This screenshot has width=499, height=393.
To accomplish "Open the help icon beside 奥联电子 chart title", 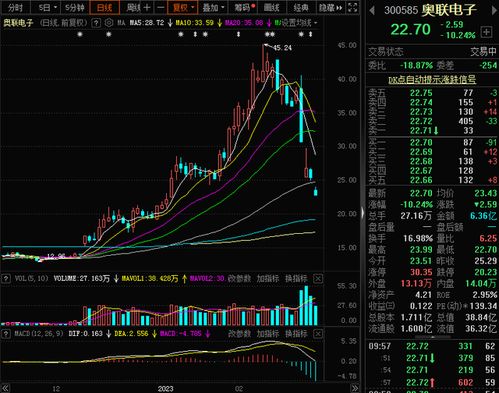I will 96,23.
